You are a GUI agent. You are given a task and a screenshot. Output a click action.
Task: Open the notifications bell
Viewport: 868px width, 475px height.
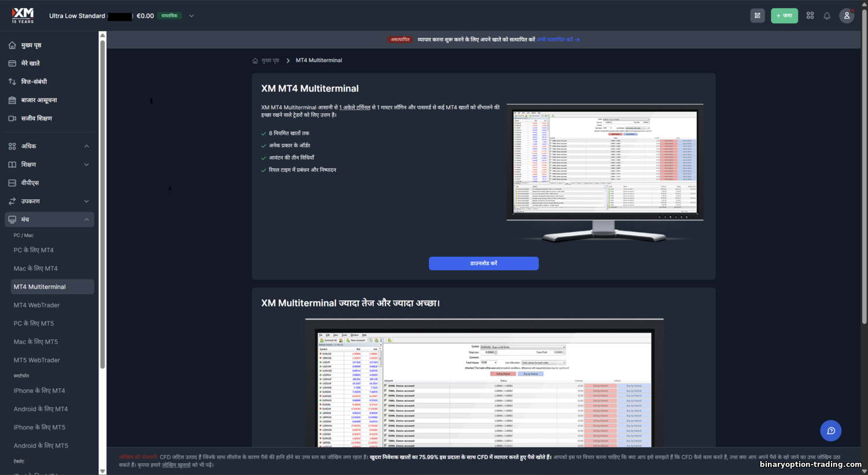[827, 16]
